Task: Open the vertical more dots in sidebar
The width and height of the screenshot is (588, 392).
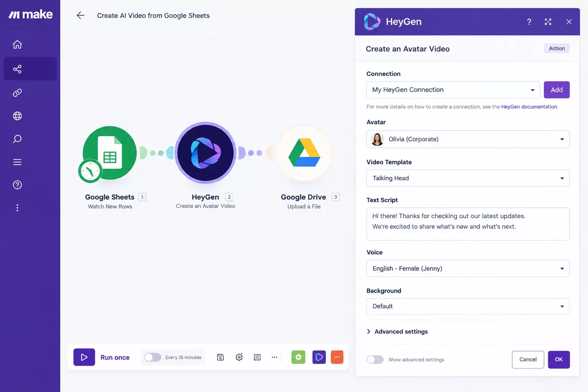Action: 17,208
